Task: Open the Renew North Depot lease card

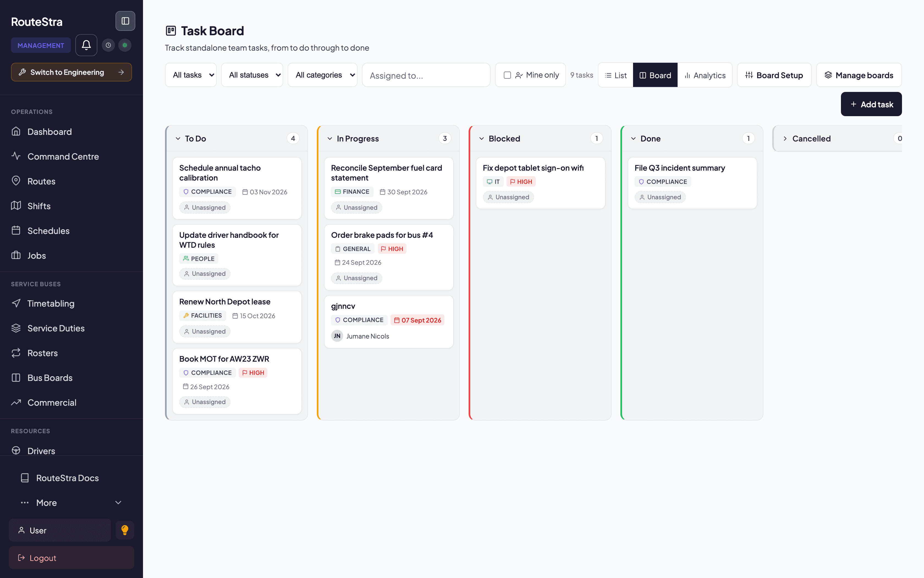Action: 237,317
